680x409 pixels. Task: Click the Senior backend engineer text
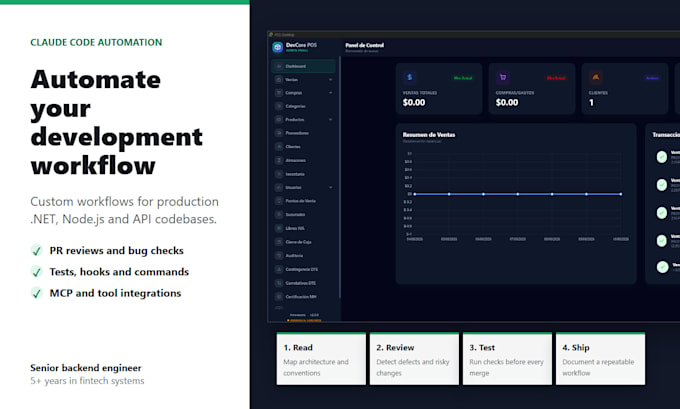[86, 368]
